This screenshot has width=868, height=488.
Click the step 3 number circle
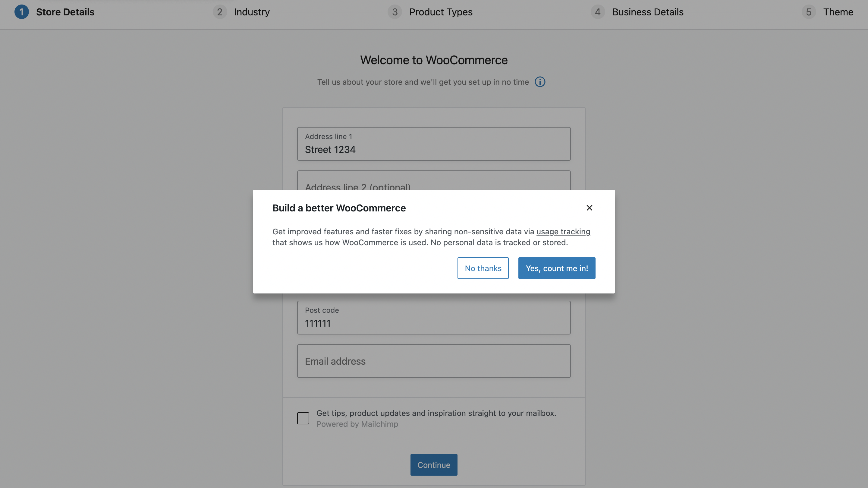395,12
